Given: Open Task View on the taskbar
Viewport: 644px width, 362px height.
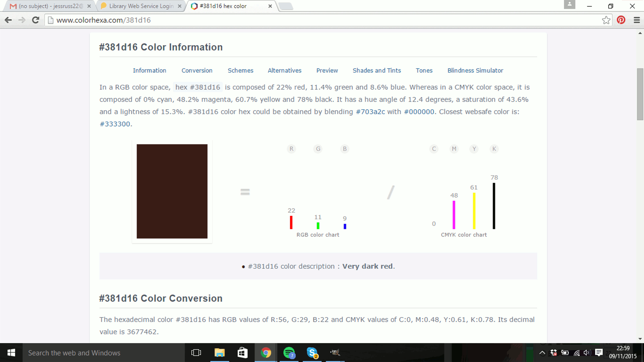Looking at the screenshot, I should tap(196, 353).
